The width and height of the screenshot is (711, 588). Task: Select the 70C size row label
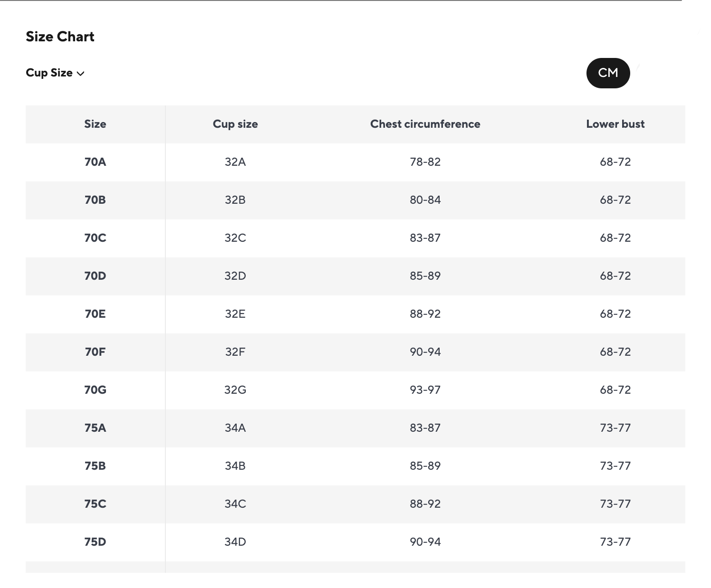95,238
